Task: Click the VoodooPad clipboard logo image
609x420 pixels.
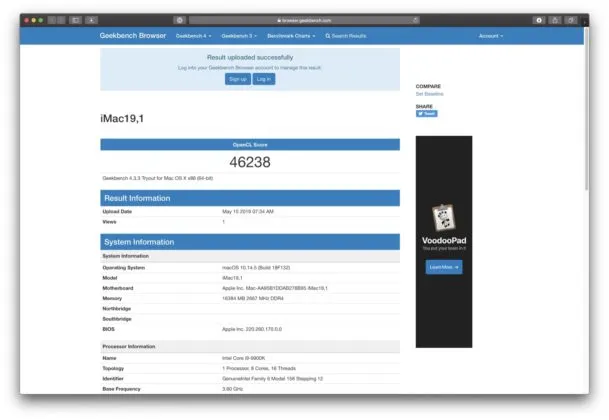Action: coord(443,217)
